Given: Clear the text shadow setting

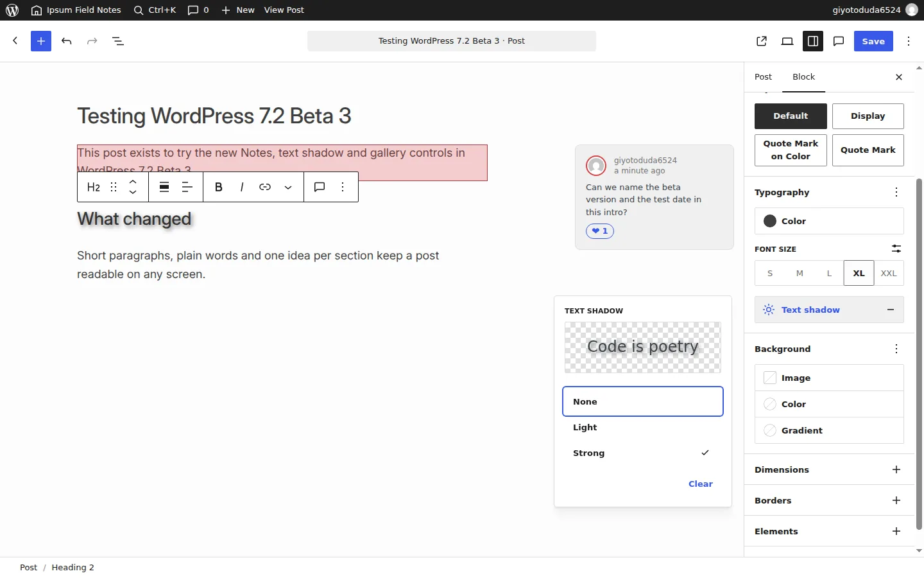Looking at the screenshot, I should (x=701, y=484).
